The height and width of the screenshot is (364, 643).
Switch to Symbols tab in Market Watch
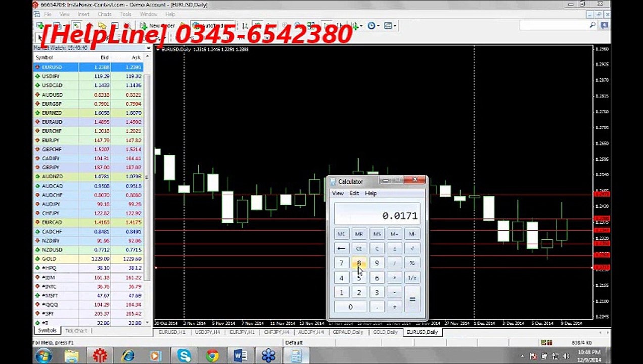point(47,331)
